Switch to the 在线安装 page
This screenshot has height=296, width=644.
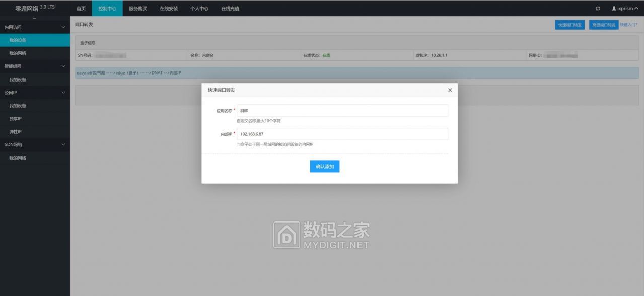click(169, 9)
